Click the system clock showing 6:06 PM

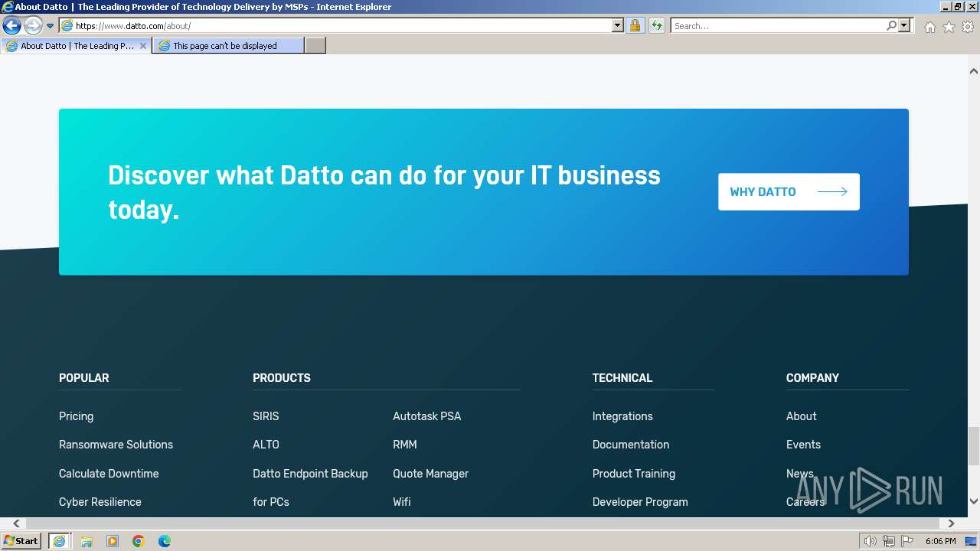point(940,541)
